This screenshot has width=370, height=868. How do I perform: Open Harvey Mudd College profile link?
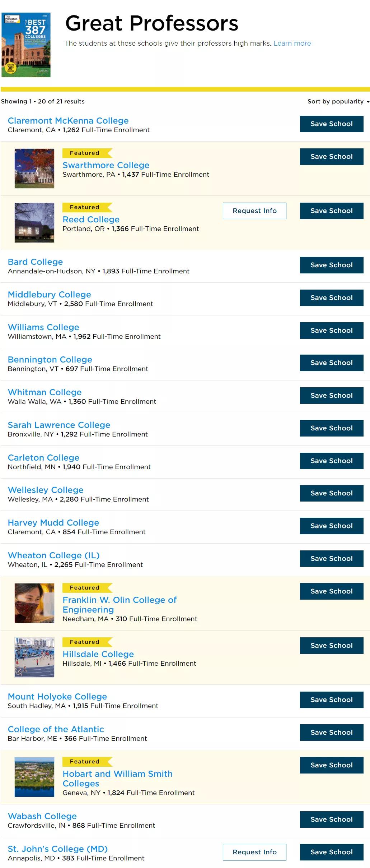click(53, 523)
